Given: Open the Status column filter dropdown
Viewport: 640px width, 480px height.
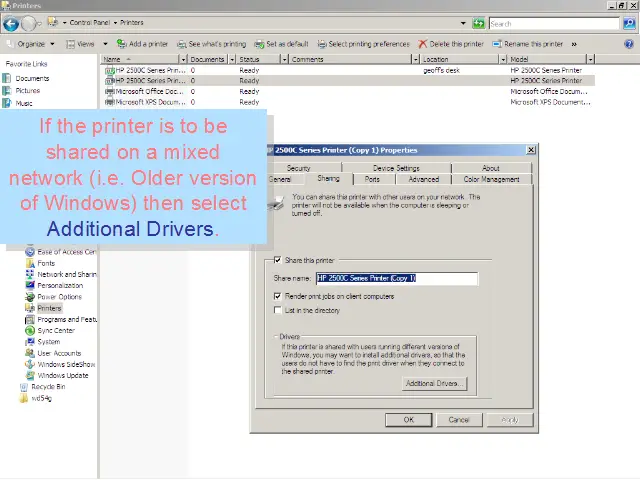Looking at the screenshot, I should (284, 60).
